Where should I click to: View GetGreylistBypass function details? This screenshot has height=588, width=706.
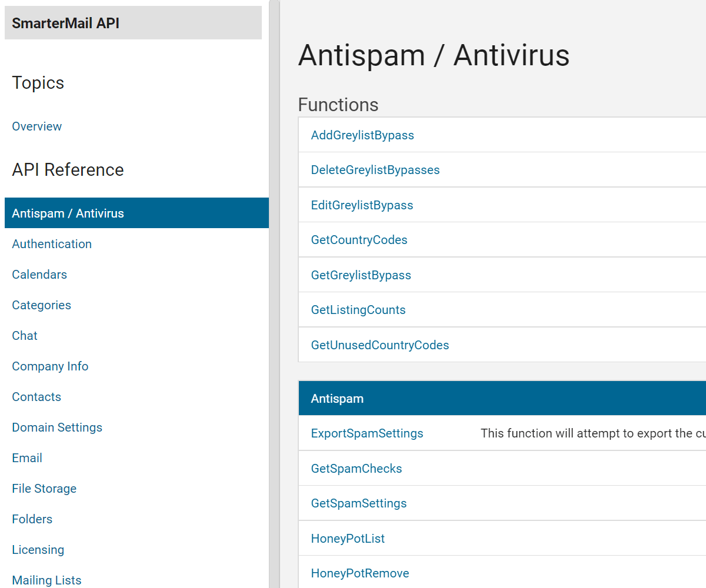361,275
